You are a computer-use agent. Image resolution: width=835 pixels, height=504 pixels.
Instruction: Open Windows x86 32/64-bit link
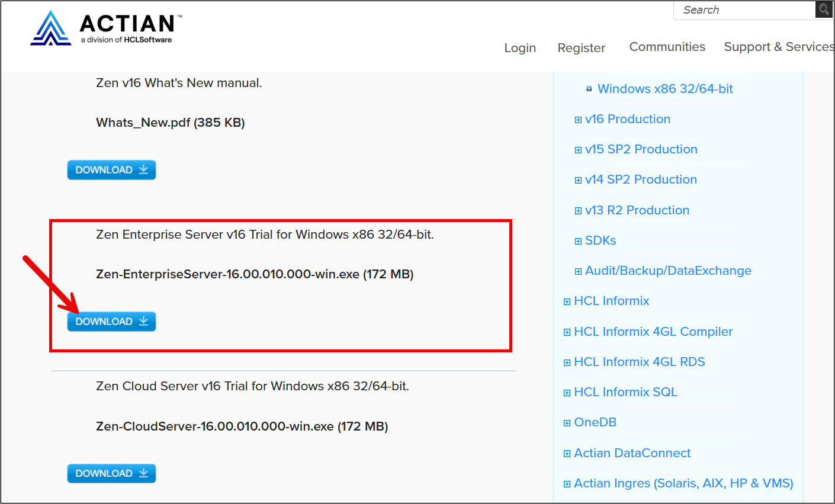tap(665, 89)
